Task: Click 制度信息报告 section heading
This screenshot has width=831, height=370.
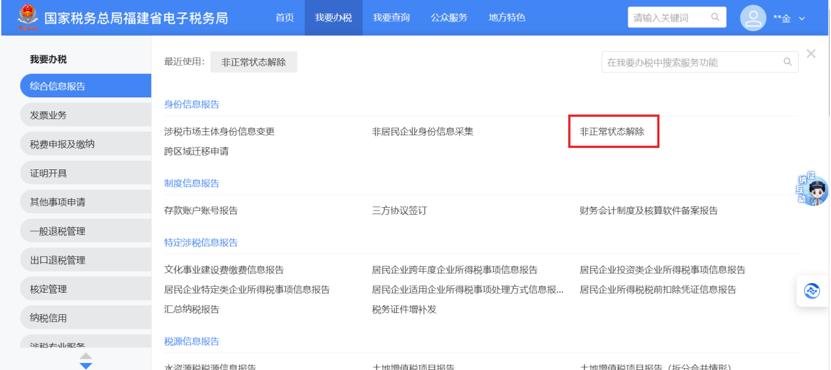Action: [x=192, y=183]
